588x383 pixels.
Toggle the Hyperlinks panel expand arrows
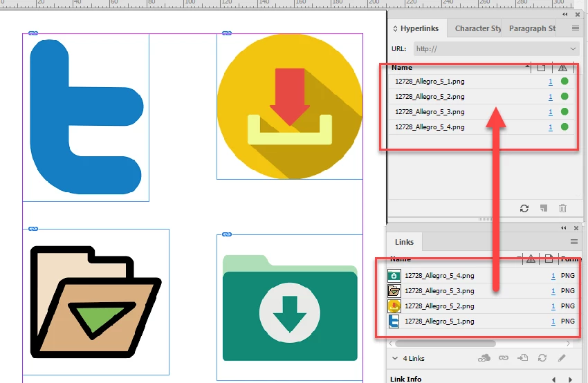pos(395,28)
